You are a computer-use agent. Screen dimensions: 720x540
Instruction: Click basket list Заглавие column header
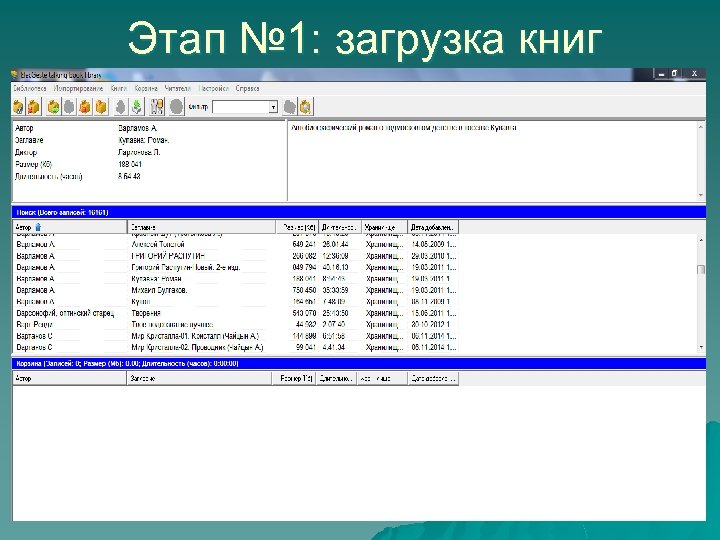(199, 378)
